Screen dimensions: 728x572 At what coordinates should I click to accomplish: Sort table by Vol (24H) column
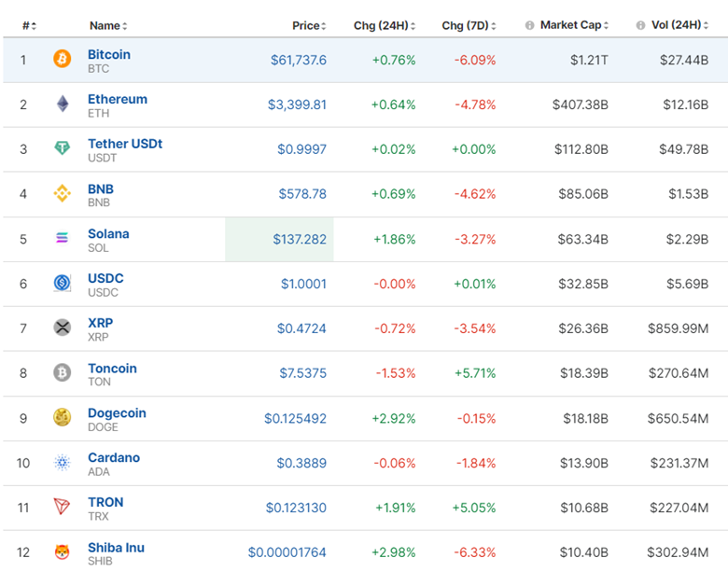(680, 25)
